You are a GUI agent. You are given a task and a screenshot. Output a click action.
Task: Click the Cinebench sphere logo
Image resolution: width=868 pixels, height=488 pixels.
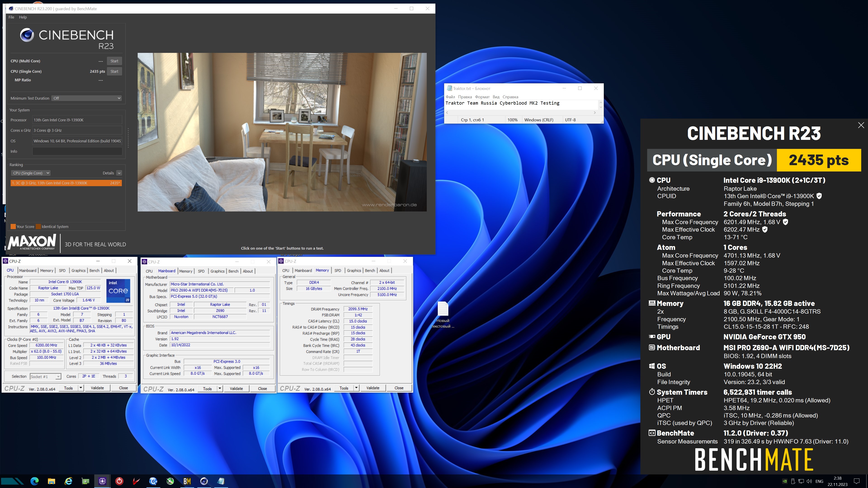coord(27,35)
